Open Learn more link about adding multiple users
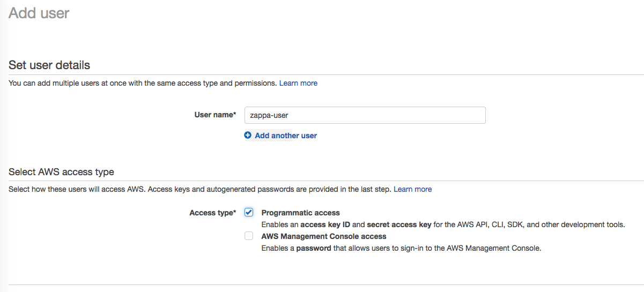 click(x=298, y=83)
